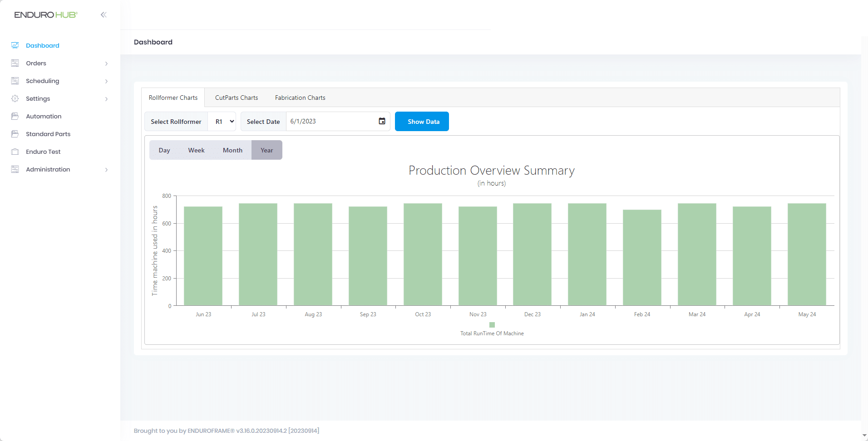Toggle the Total RunTime legend swatch
The image size is (868, 441).
pyautogui.click(x=492, y=325)
